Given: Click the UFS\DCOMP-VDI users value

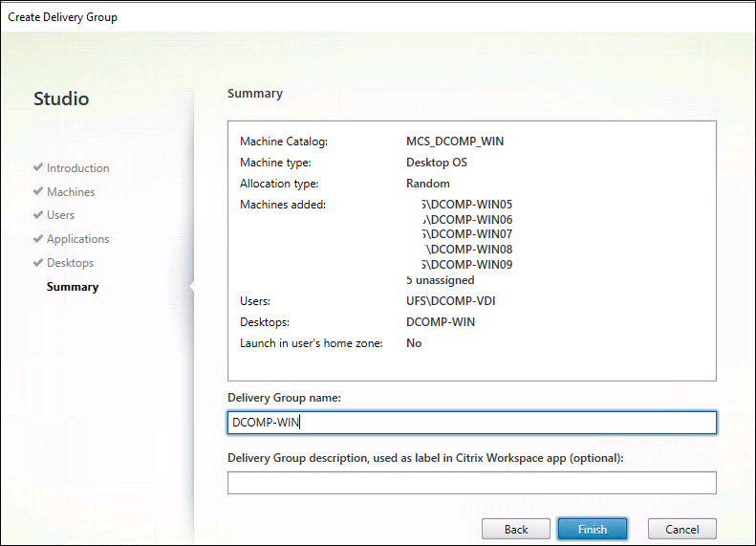Looking at the screenshot, I should [450, 301].
